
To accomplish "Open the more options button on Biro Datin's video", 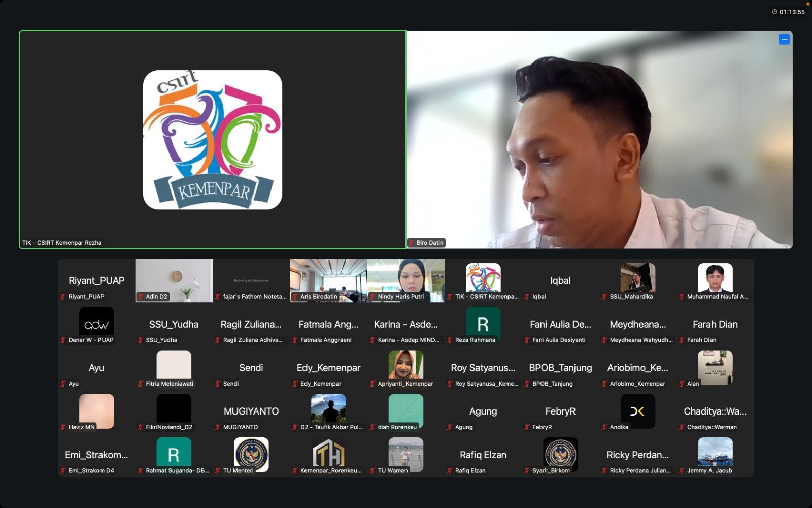I will [x=784, y=39].
